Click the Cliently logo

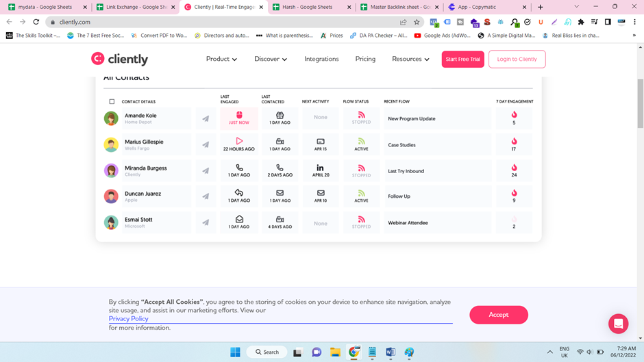119,59
